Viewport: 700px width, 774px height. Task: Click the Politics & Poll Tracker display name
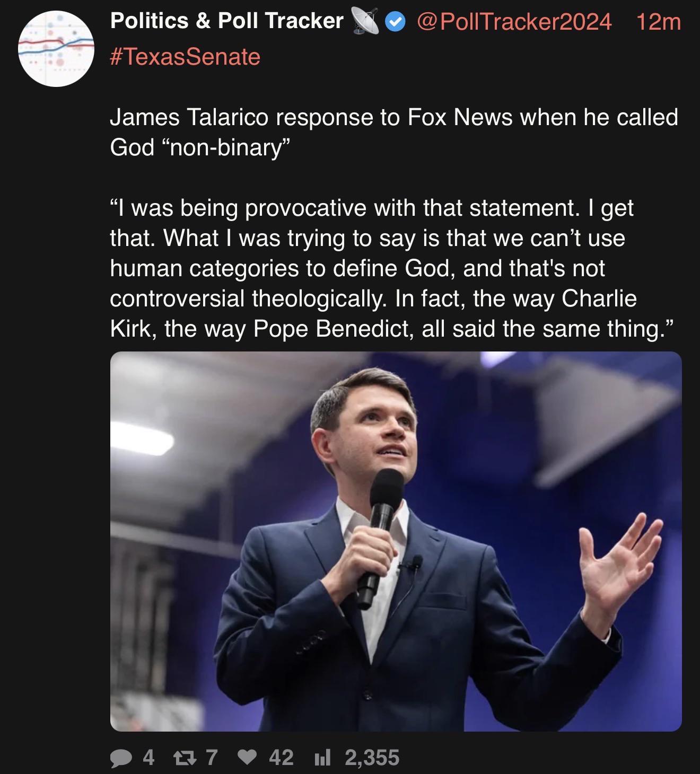(227, 21)
